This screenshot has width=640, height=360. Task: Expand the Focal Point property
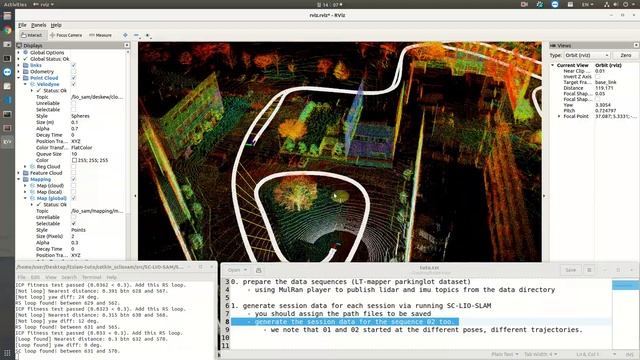point(559,116)
